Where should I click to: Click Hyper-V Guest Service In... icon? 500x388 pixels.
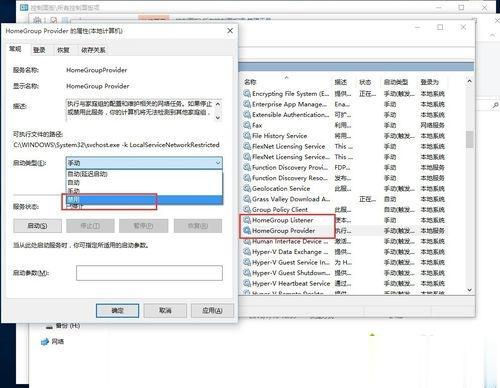tap(247, 262)
